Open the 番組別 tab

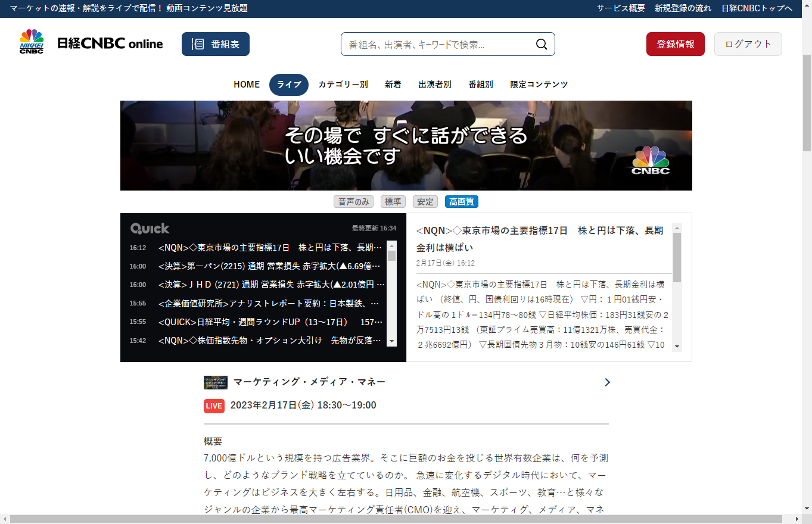pyautogui.click(x=481, y=85)
